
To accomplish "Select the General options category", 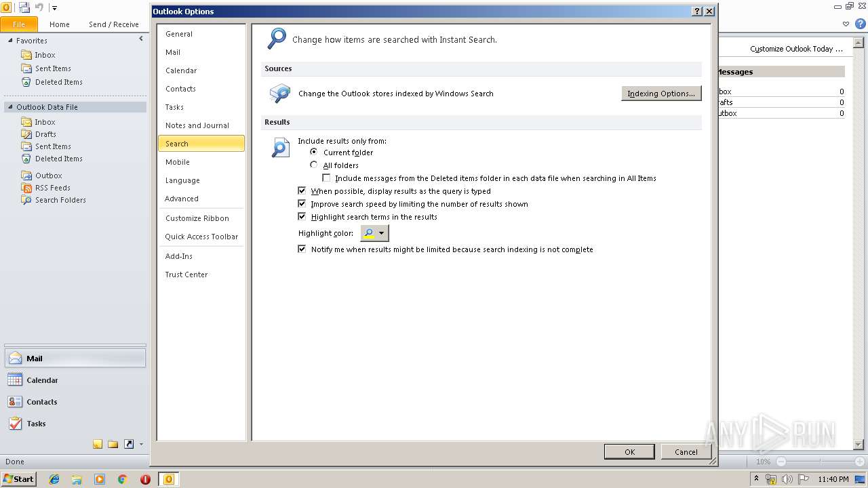I will pyautogui.click(x=201, y=34).
